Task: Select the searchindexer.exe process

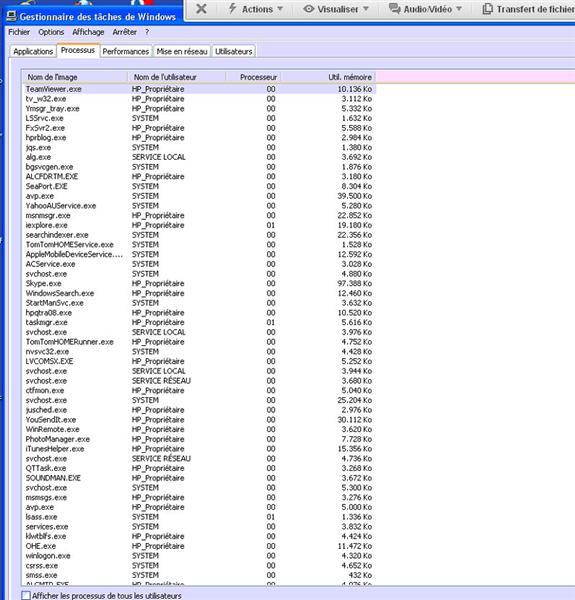Action: 199,235
